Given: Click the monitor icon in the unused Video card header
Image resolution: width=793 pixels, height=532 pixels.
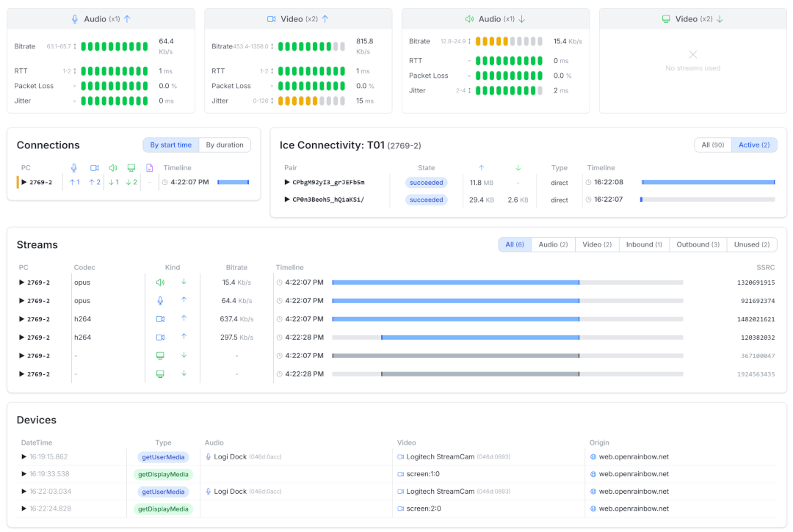Looking at the screenshot, I should (666, 19).
